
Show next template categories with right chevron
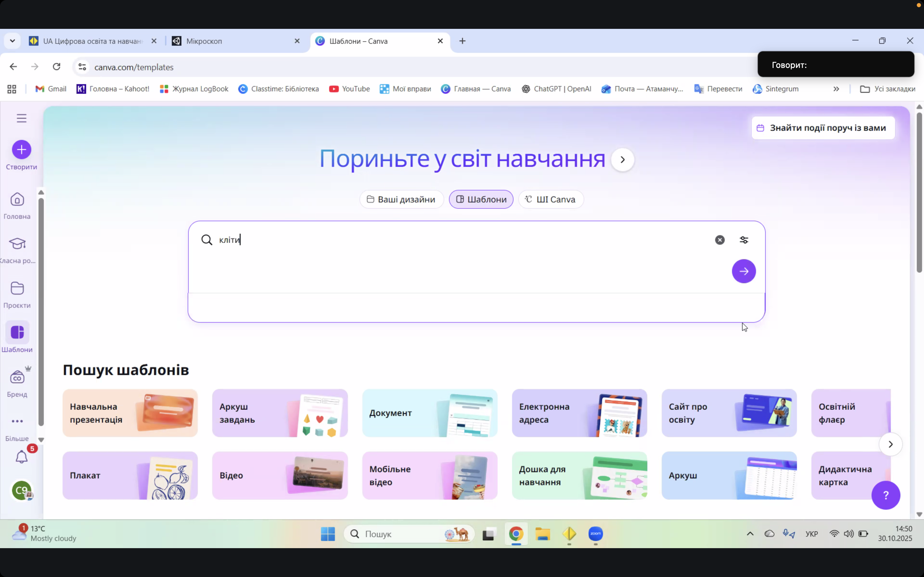890,444
